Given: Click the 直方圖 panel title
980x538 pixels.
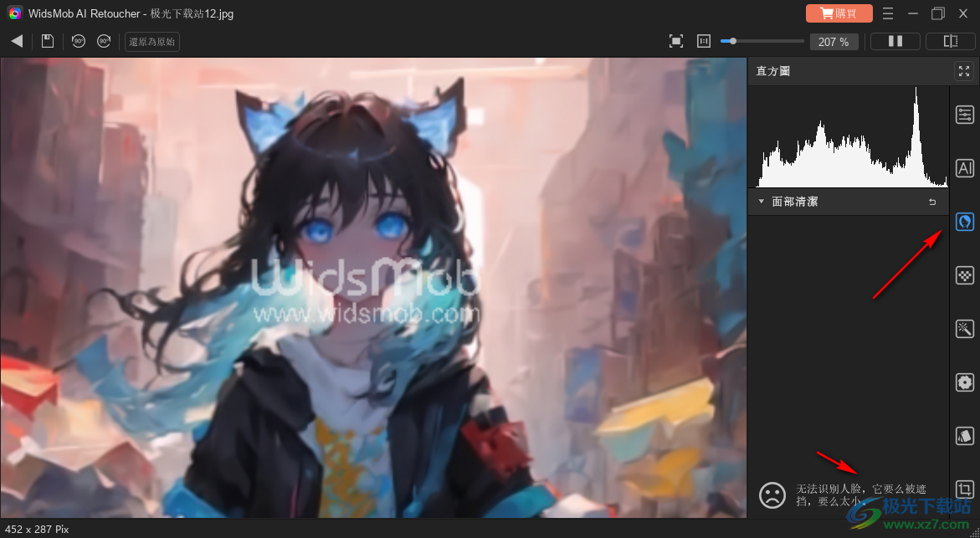Looking at the screenshot, I should [773, 71].
